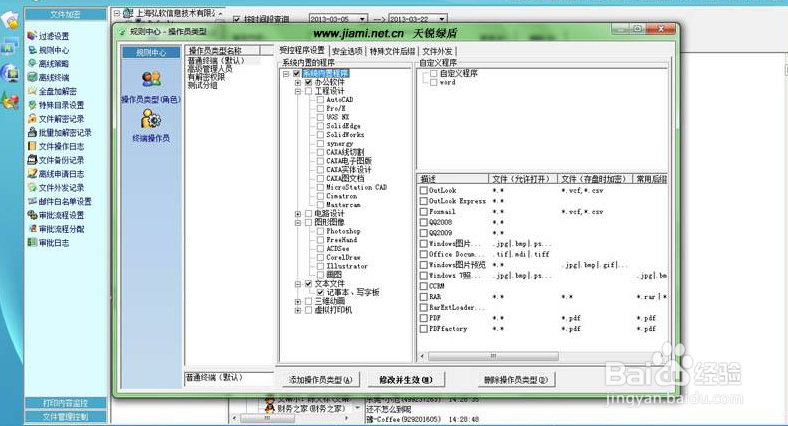
Task: Uncheck 记事本、写字板 checkbox
Action: click(320, 292)
